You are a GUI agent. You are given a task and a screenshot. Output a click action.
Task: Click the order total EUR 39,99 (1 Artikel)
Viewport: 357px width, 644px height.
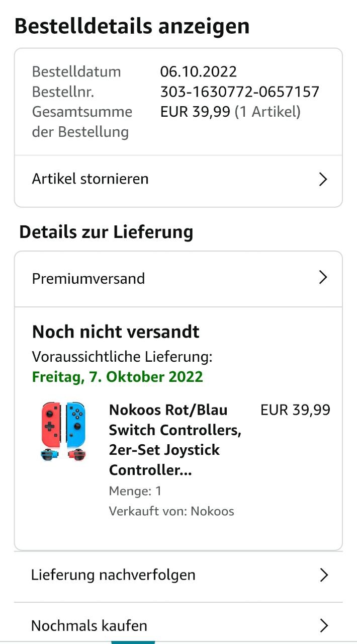click(230, 112)
